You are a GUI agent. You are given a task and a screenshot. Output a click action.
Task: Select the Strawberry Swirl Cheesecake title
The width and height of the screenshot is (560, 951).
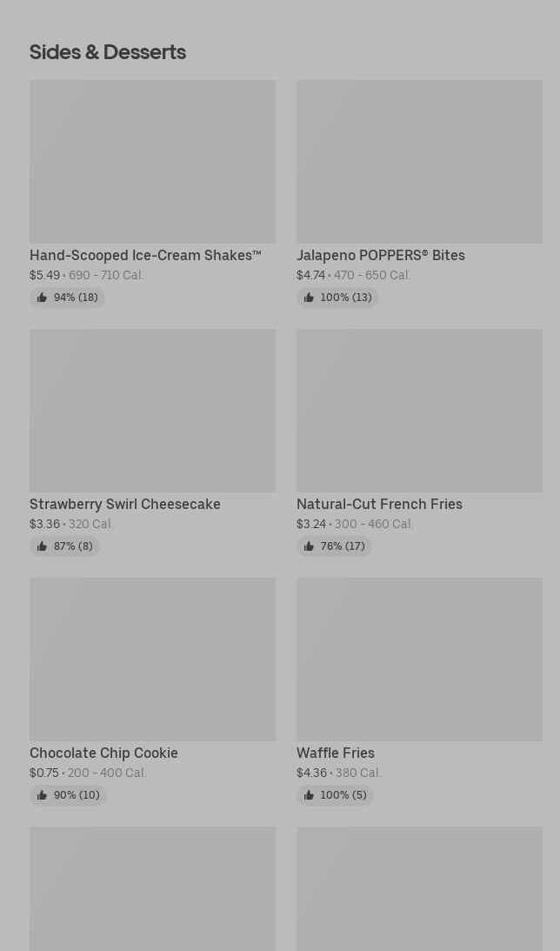125,504
